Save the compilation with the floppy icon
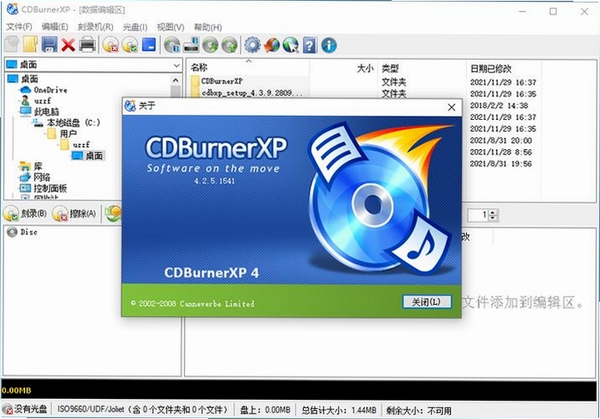 pos(49,45)
